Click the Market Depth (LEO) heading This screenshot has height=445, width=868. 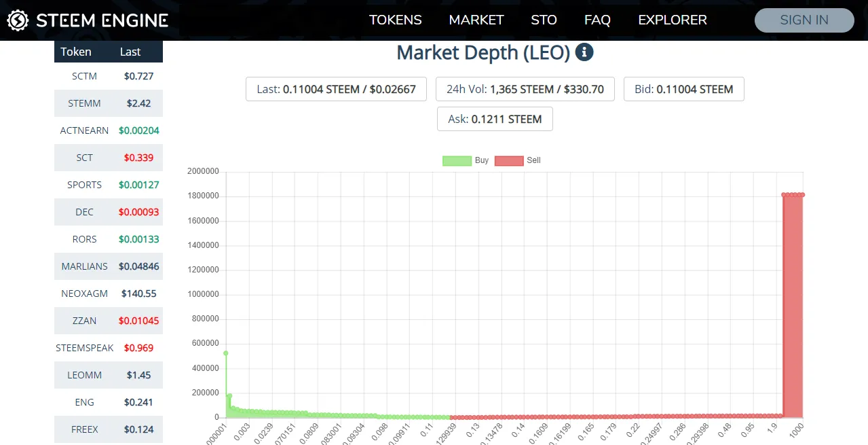(x=483, y=52)
